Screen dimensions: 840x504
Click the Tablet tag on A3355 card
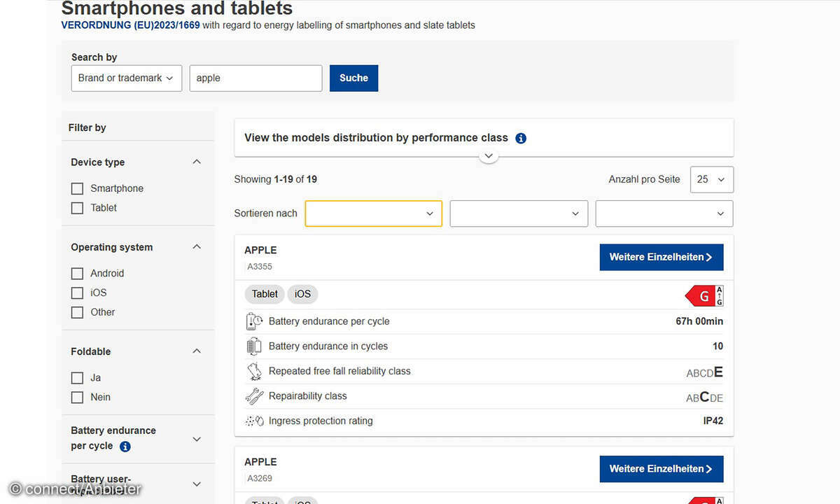pyautogui.click(x=265, y=294)
